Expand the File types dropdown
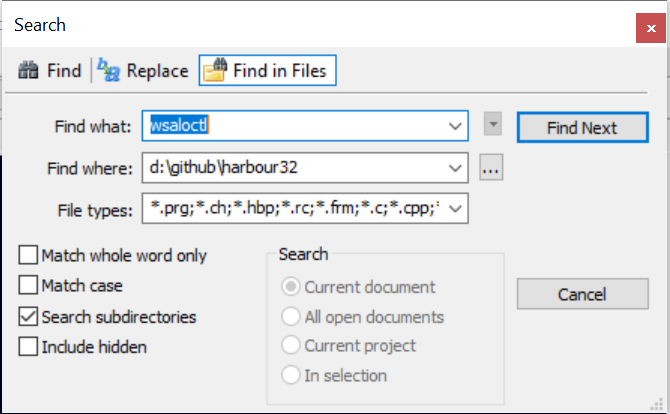This screenshot has height=414, width=670. [x=456, y=209]
